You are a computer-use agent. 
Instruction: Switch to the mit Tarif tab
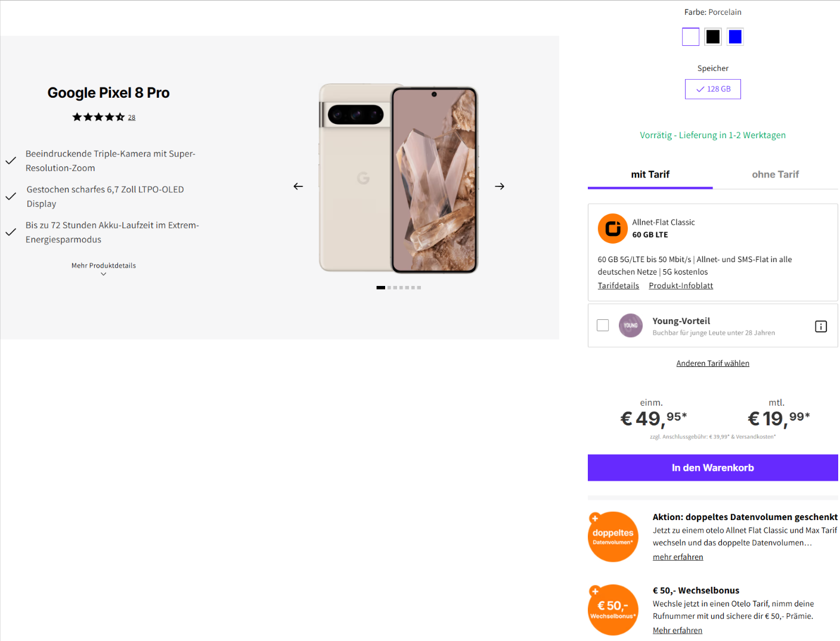click(650, 175)
